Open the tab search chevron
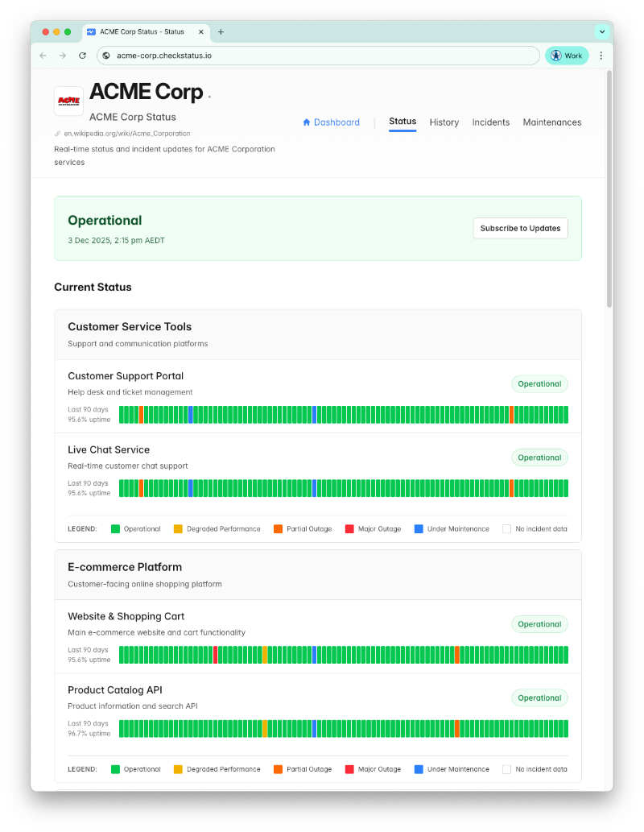The height and width of the screenshot is (832, 644). point(601,31)
